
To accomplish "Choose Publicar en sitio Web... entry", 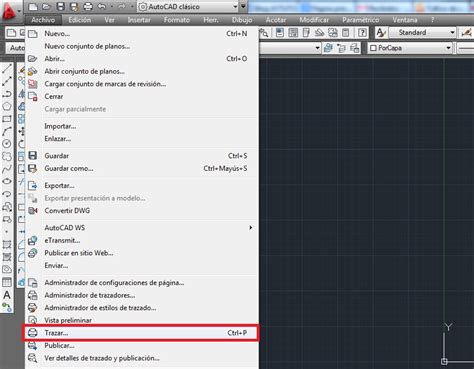I will click(x=142, y=253).
